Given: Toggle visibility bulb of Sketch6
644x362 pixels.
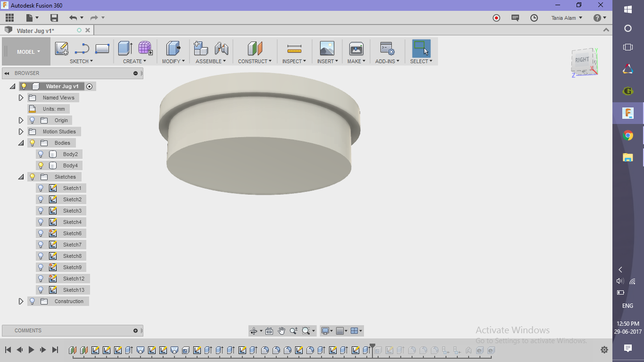Looking at the screenshot, I should (x=41, y=233).
